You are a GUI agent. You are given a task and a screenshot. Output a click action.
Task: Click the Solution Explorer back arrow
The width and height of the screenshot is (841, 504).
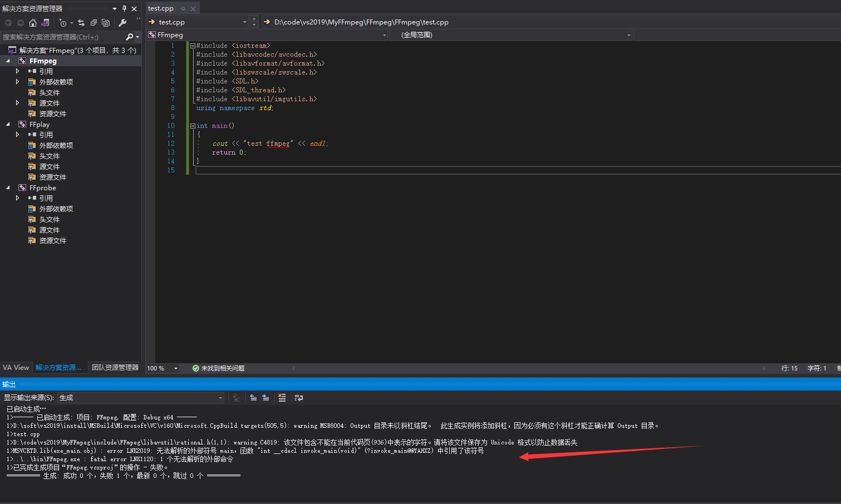click(x=8, y=23)
